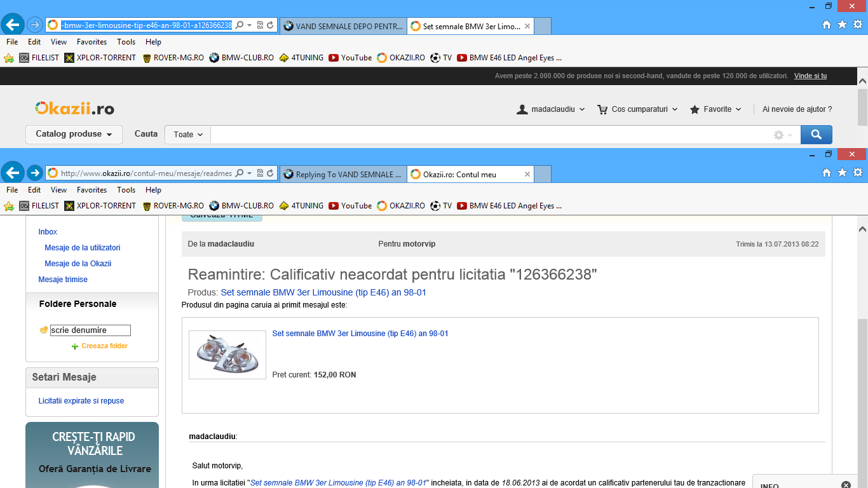Open the Inbox link

(48, 232)
